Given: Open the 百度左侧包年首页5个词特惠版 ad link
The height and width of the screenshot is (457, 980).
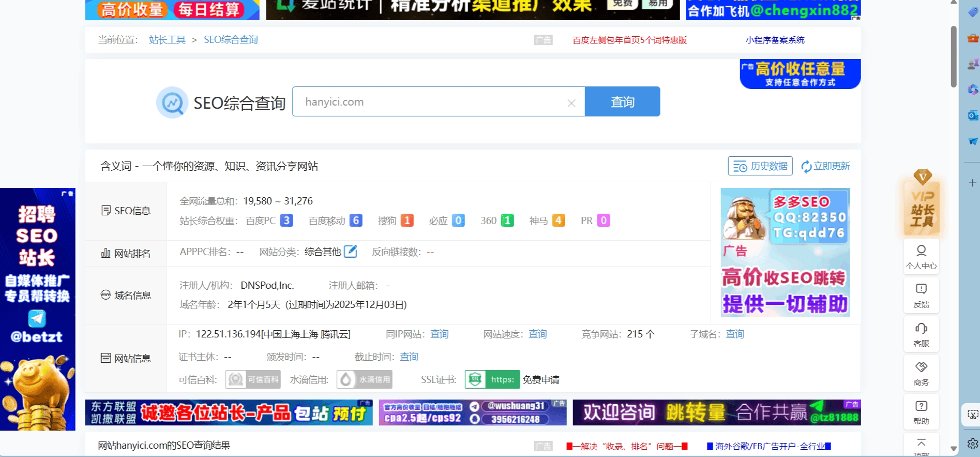Looking at the screenshot, I should tap(629, 40).
